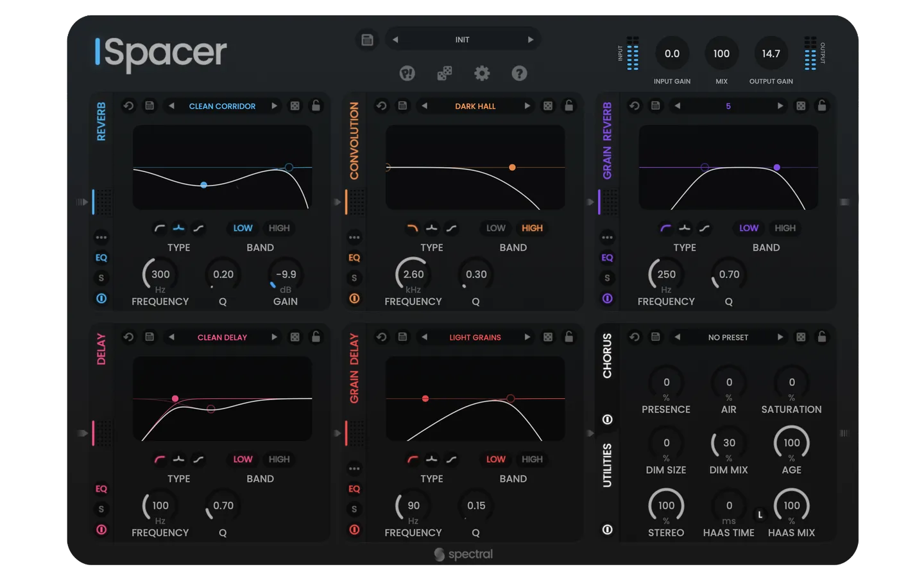Open the Grain Reverb EQ tab

(607, 258)
